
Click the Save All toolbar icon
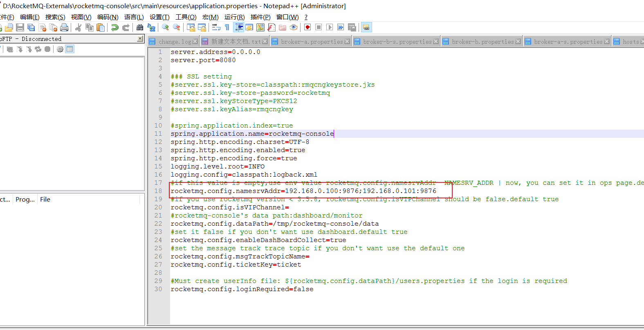point(31,27)
